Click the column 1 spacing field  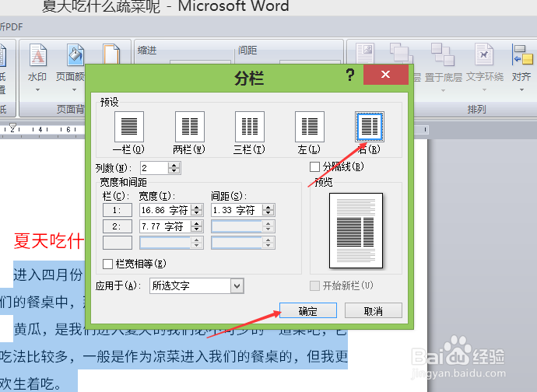coord(237,210)
